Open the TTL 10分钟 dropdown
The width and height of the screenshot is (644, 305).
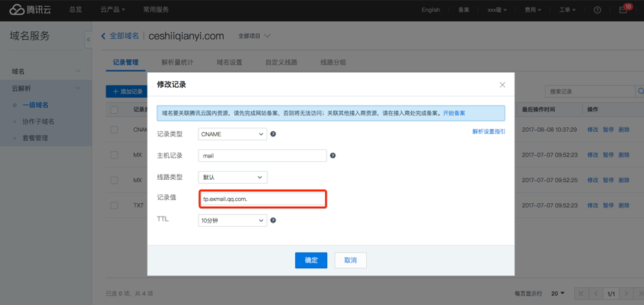232,220
